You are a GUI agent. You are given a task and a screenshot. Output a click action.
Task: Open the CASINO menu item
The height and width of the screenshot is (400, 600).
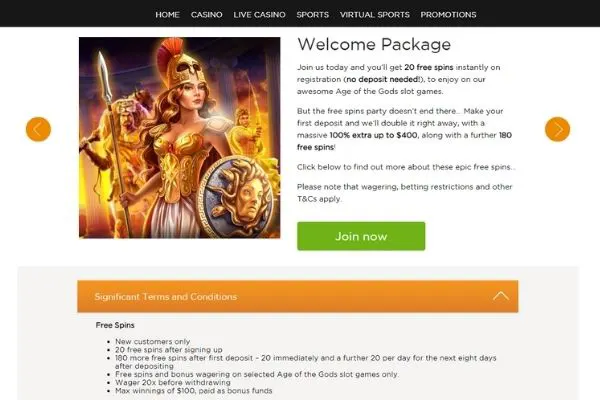(206, 15)
